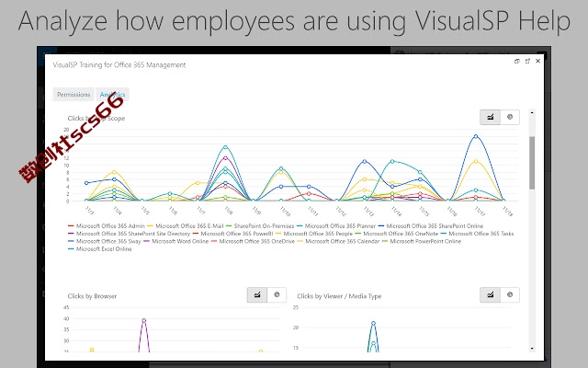Click the 'Clicks by Viewer / Media Type' heading
The height and width of the screenshot is (368, 588).
[339, 296]
